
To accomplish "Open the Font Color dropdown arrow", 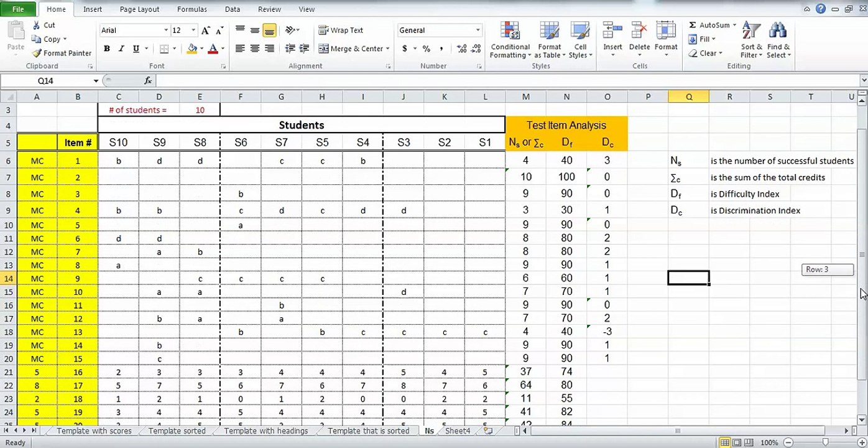I will pos(223,49).
